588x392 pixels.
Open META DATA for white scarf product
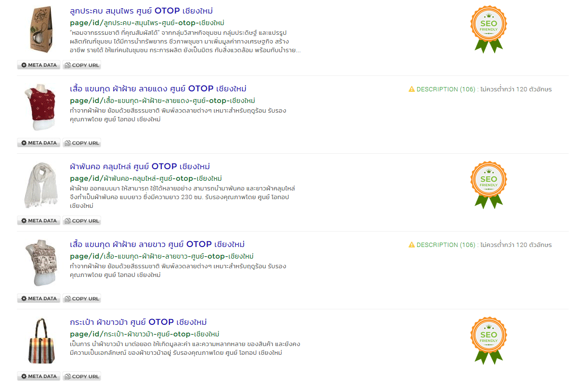coord(39,221)
